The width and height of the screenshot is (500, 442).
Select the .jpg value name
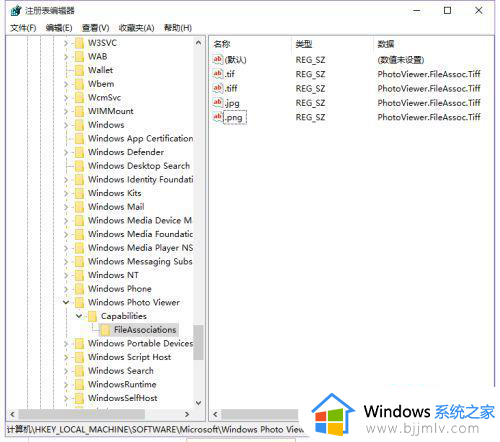point(232,103)
